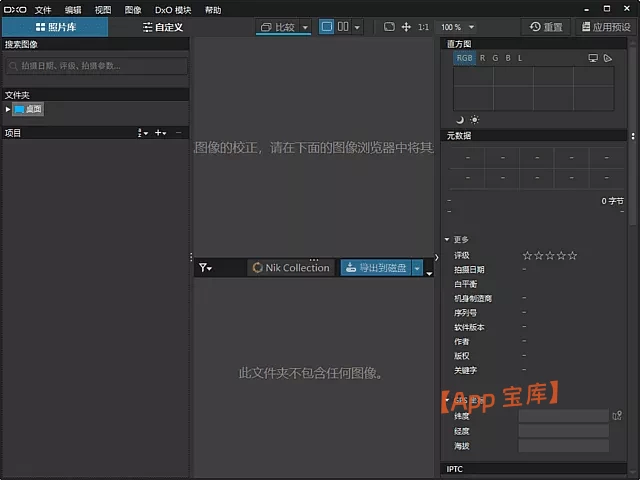Select B histogram channel
The height and width of the screenshot is (480, 640).
508,58
